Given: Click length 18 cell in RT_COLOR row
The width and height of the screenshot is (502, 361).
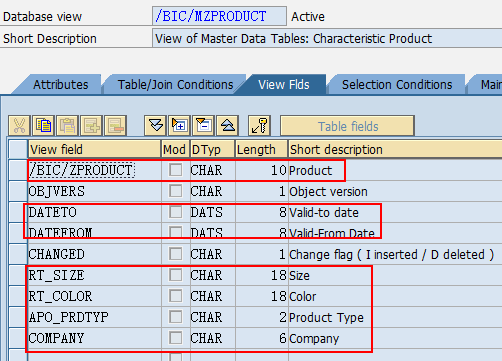Looking at the screenshot, I should click(x=262, y=296).
